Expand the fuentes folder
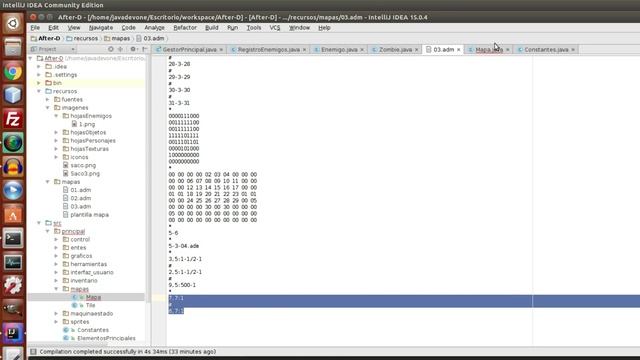The image size is (640, 360). 48,100
